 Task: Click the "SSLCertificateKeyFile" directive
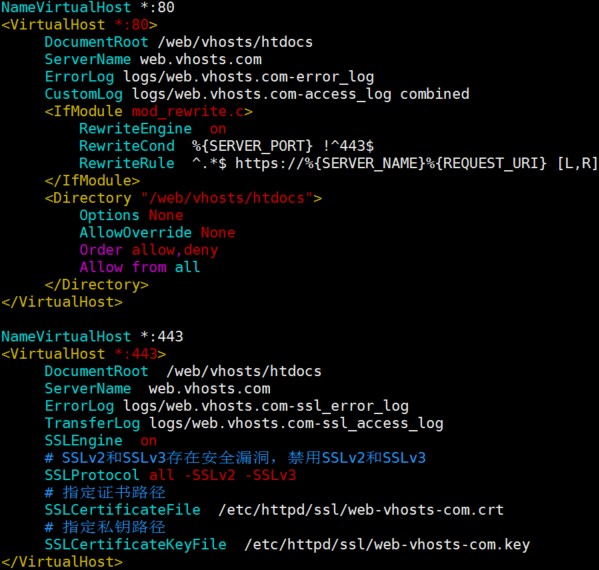click(135, 544)
